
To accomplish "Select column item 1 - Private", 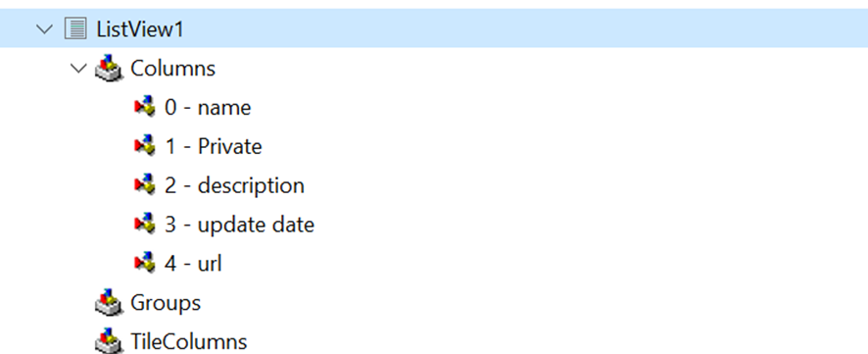I will [214, 146].
